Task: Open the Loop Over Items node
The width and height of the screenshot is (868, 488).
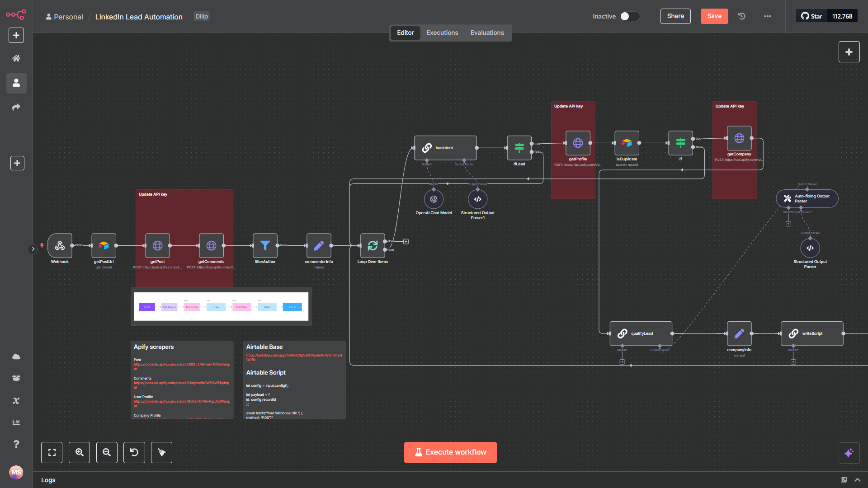Action: 372,246
